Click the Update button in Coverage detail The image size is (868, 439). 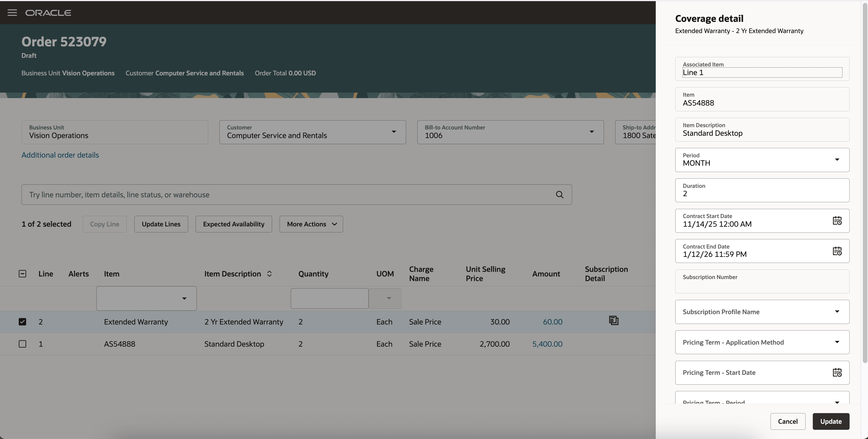click(831, 421)
